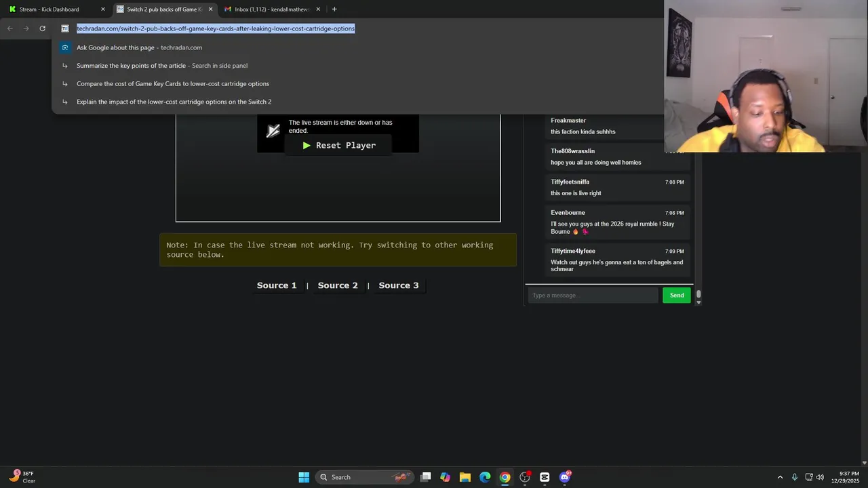Open the clock showing 9:37 PM
This screenshot has height=488, width=868.
[x=845, y=477]
